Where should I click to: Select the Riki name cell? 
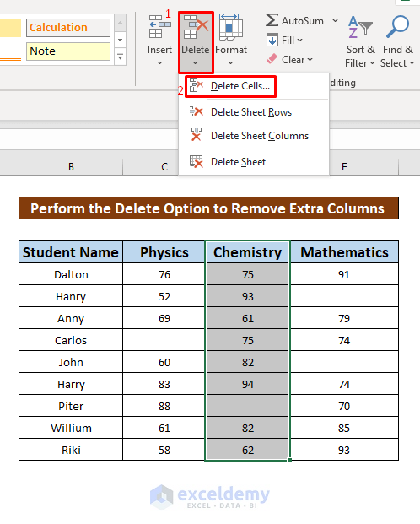(x=71, y=450)
